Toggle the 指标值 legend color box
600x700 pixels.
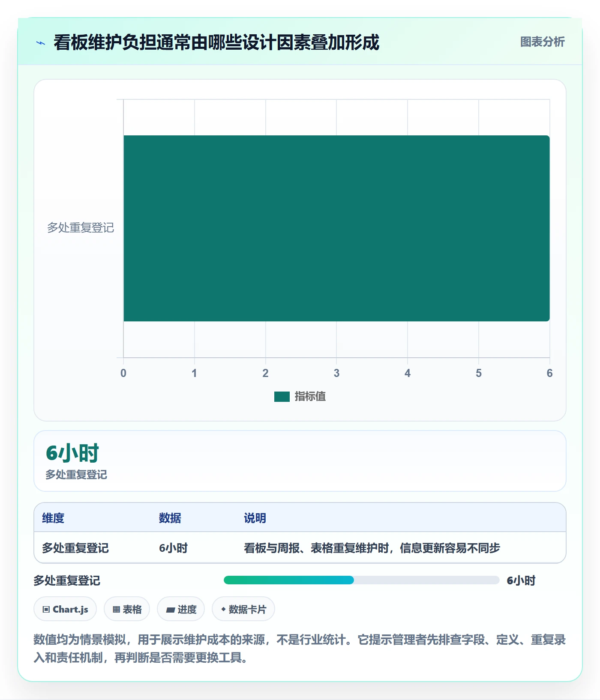282,397
